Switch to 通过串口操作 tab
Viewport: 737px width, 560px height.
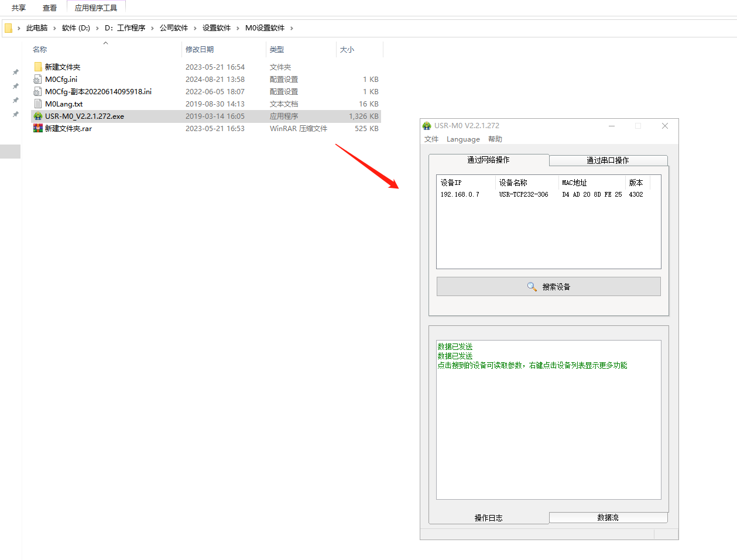[608, 160]
